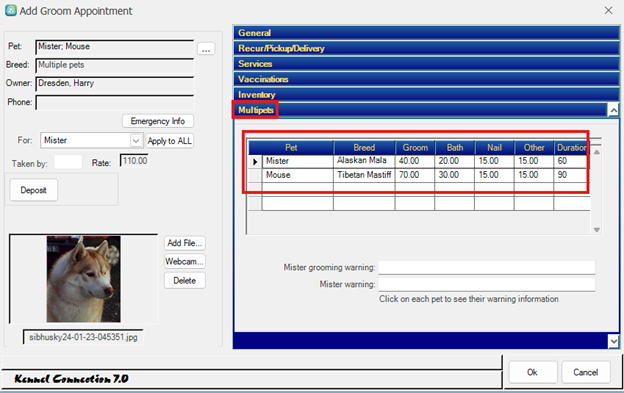624x393 pixels.
Task: Click the Mister warning field
Action: (487, 284)
